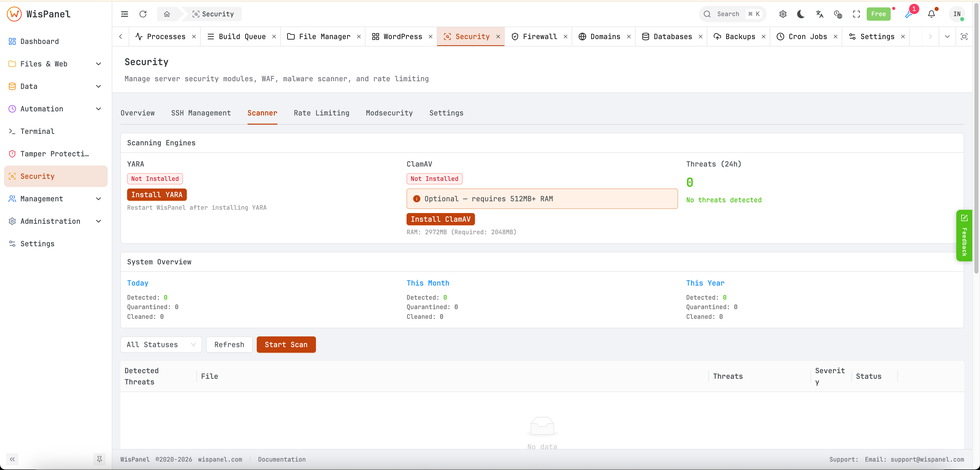Open the notifications bell
Screen dimensions: 980x470
click(931, 14)
